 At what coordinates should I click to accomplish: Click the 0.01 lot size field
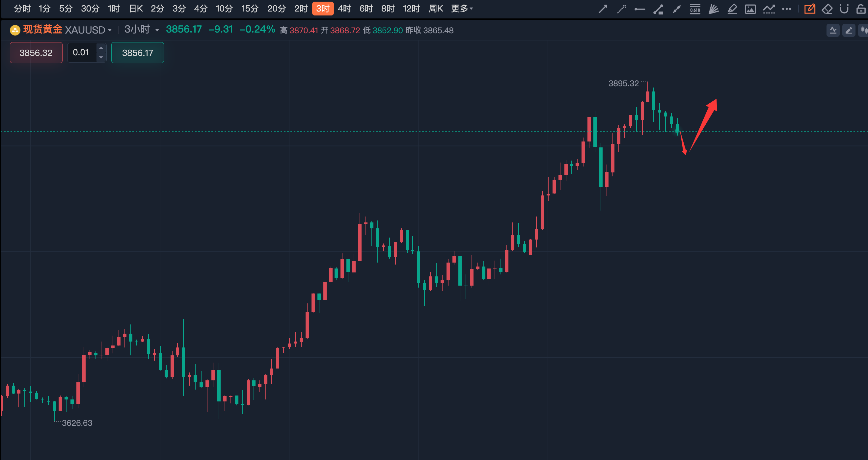pyautogui.click(x=81, y=53)
